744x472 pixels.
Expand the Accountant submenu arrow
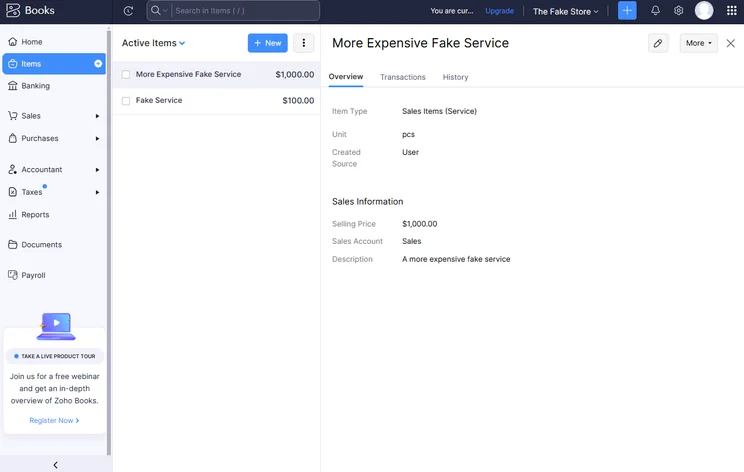[97, 169]
